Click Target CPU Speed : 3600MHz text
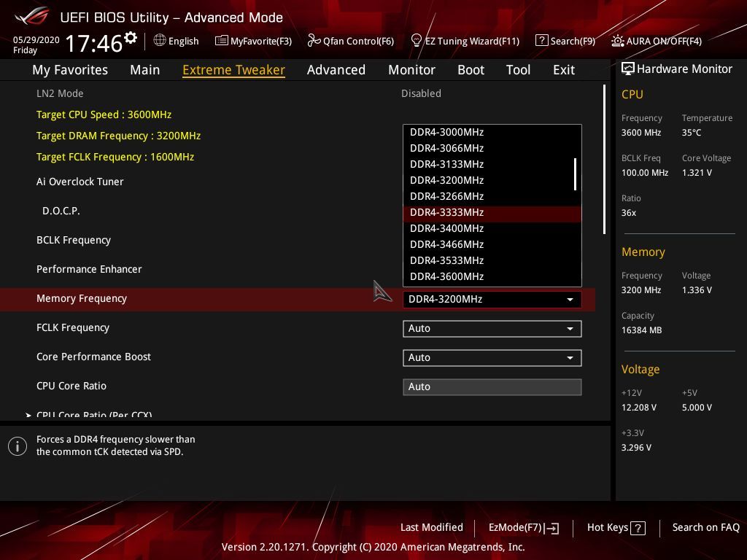This screenshot has height=560, width=747. [104, 114]
